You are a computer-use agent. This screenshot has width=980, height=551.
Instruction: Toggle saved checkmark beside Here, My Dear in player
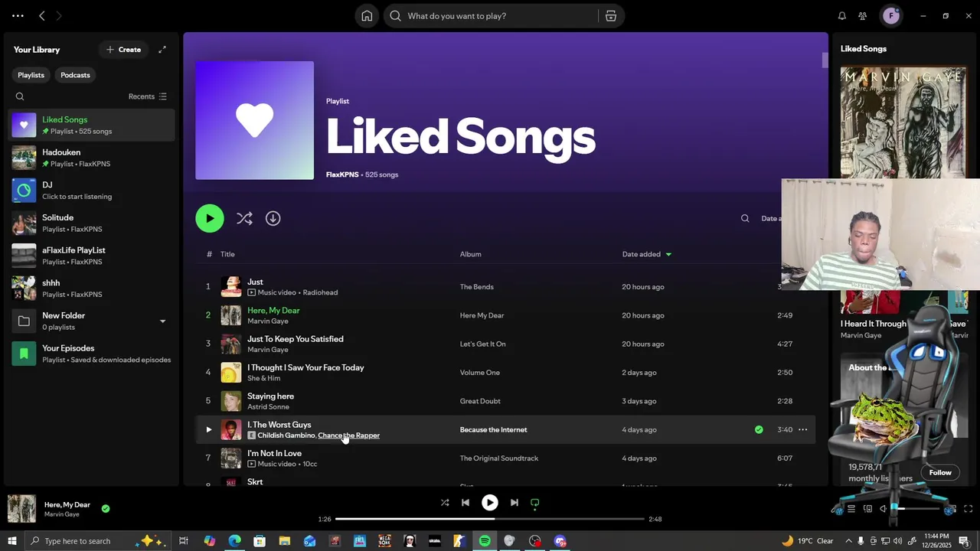pos(106,508)
